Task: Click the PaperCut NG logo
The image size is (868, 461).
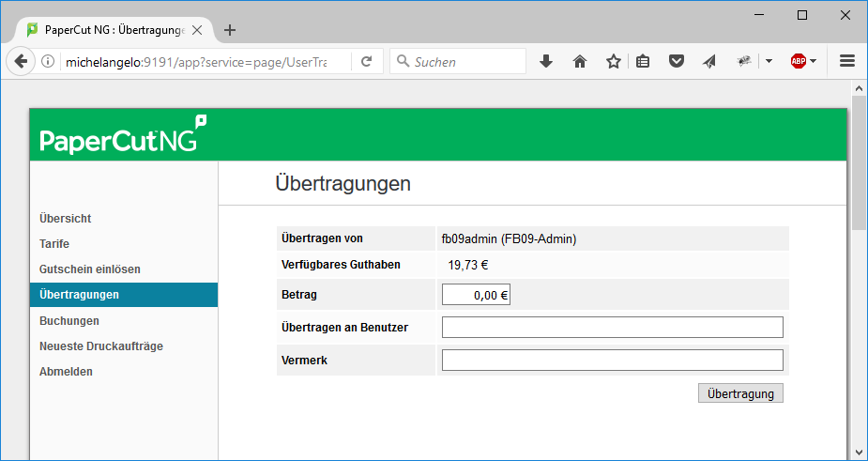Action: (x=124, y=134)
